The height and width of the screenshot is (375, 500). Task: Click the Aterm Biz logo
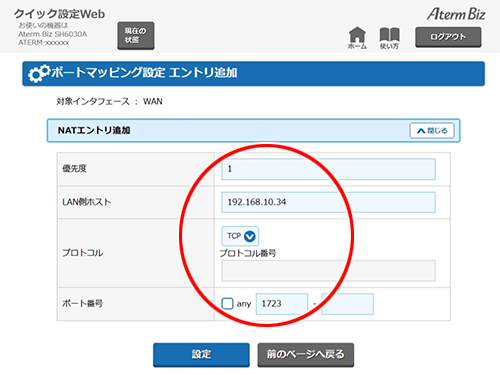coord(456,14)
